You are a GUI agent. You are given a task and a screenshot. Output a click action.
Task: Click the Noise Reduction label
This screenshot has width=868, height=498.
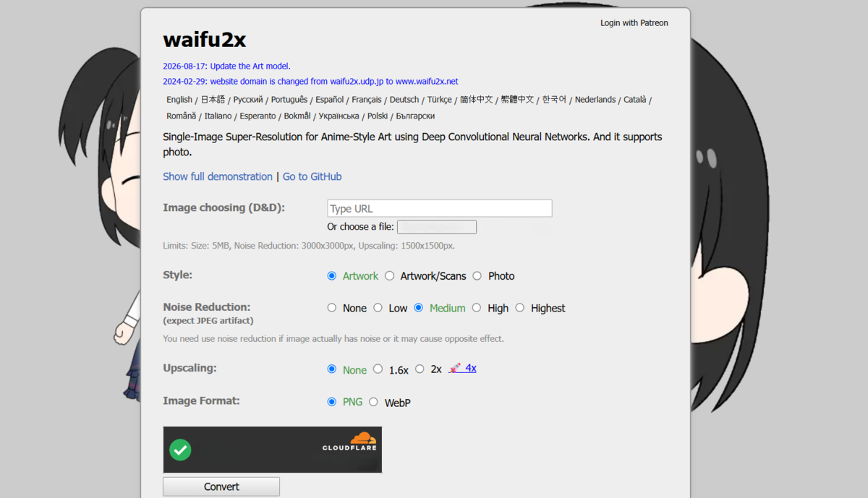pyautogui.click(x=206, y=306)
